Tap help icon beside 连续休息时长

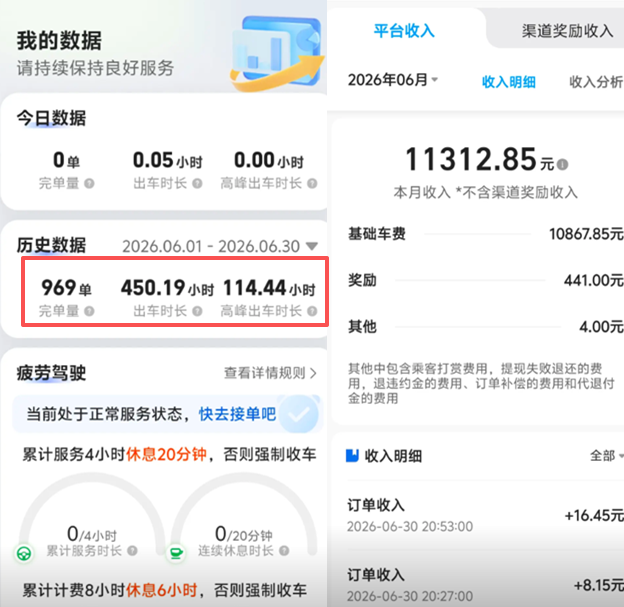pyautogui.click(x=284, y=551)
